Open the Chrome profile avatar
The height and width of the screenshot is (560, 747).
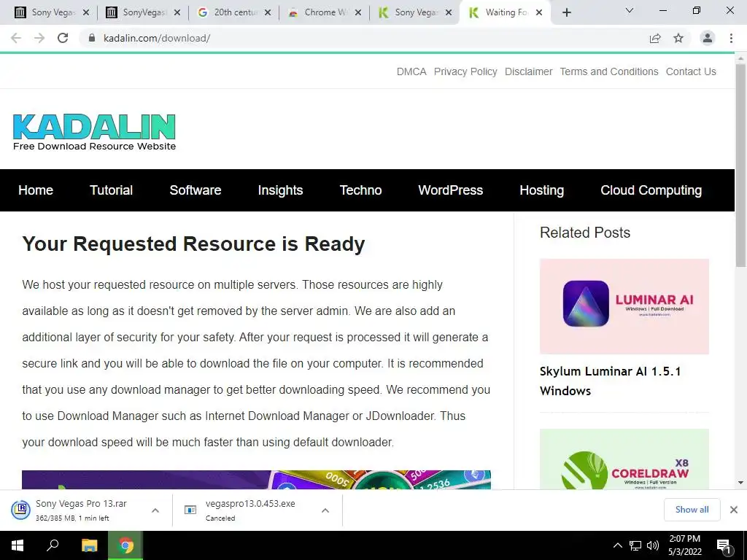tap(708, 38)
